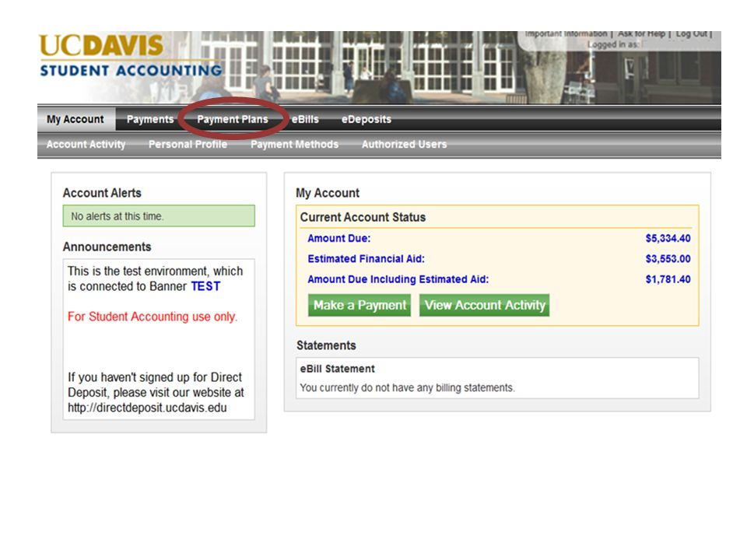Click the Current Account Status heading
The height and width of the screenshot is (560, 747).
(x=363, y=217)
